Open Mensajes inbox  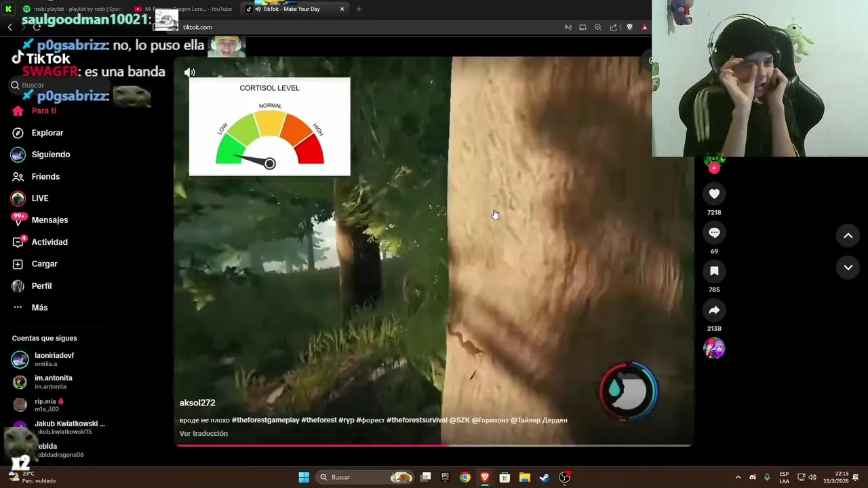tap(40, 220)
